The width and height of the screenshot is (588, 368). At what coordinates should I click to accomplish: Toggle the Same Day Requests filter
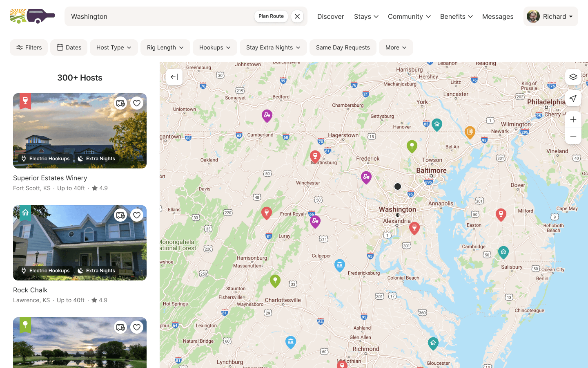(x=343, y=47)
